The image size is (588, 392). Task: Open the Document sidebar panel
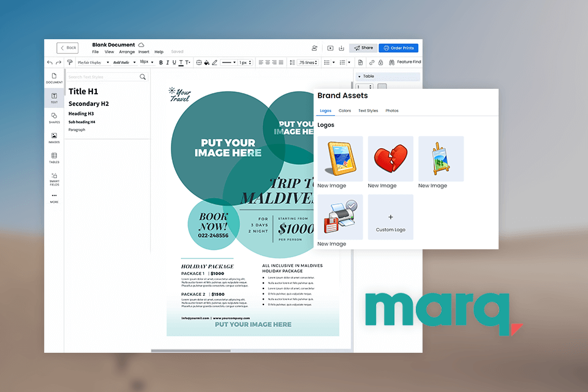(55, 78)
